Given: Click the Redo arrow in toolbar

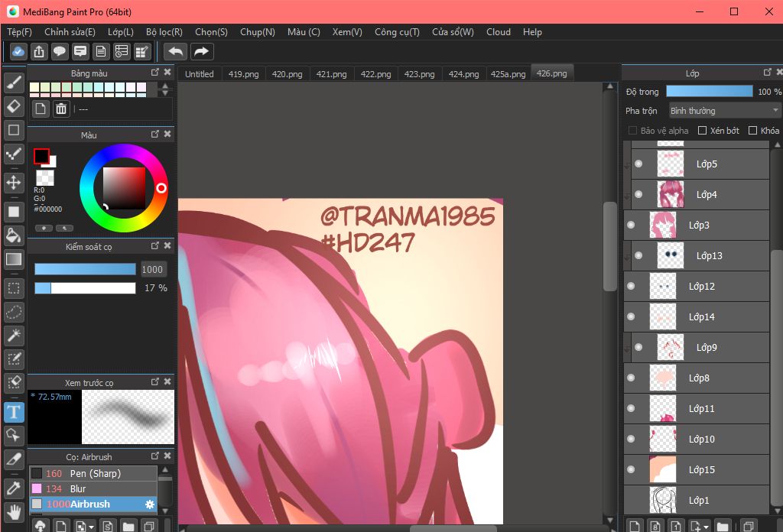Looking at the screenshot, I should (201, 51).
